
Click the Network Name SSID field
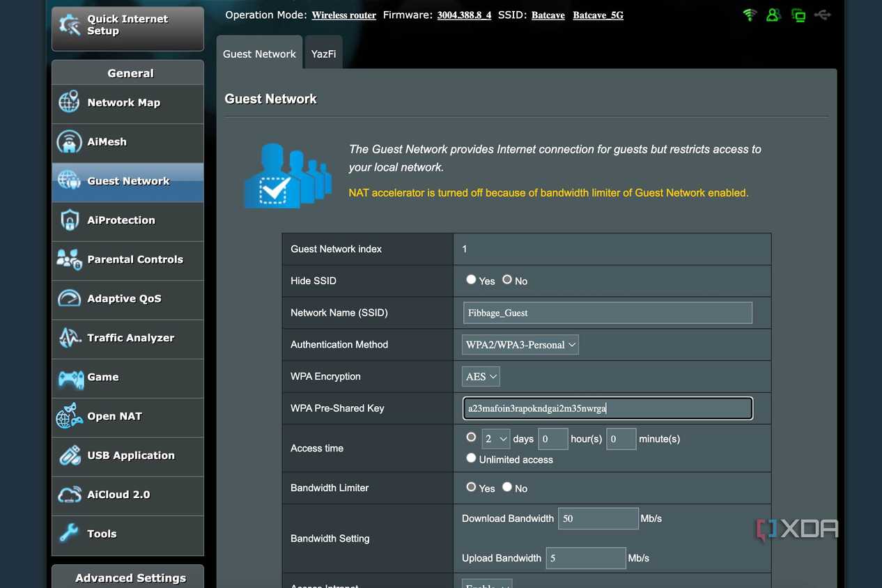click(x=608, y=313)
